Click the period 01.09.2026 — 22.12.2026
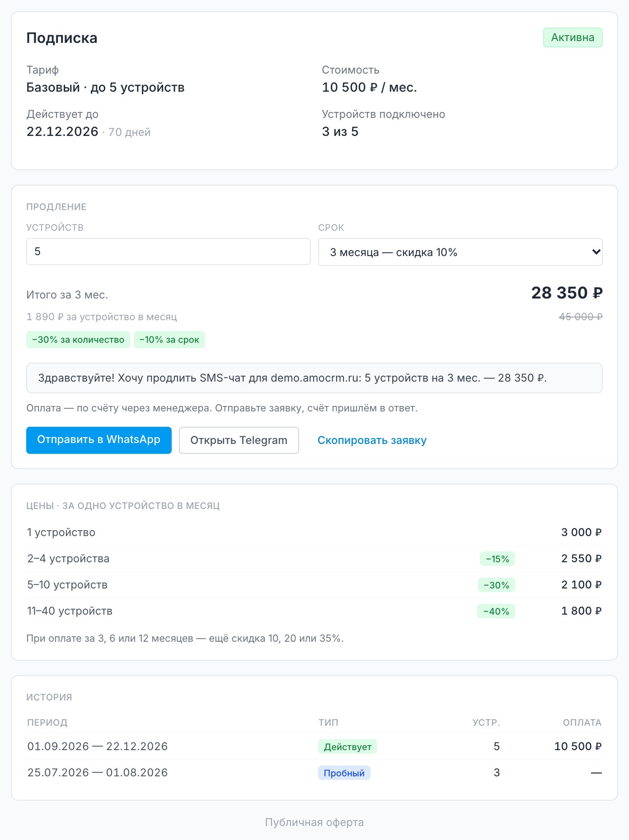The width and height of the screenshot is (629, 840). 98,747
